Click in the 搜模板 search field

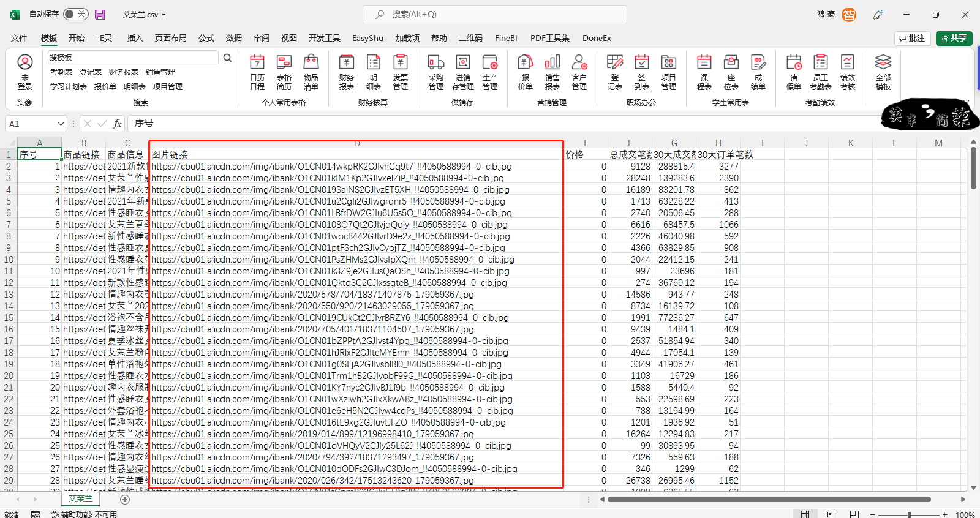click(x=133, y=58)
